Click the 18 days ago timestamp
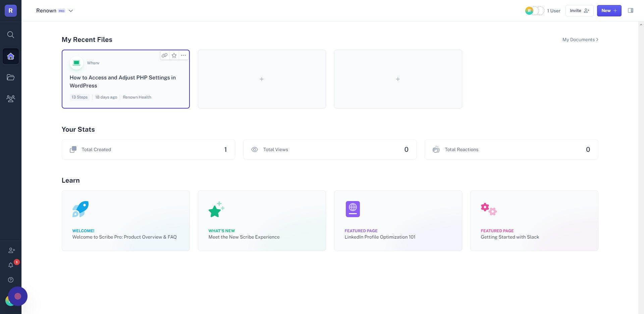The height and width of the screenshot is (314, 644). pyautogui.click(x=106, y=97)
